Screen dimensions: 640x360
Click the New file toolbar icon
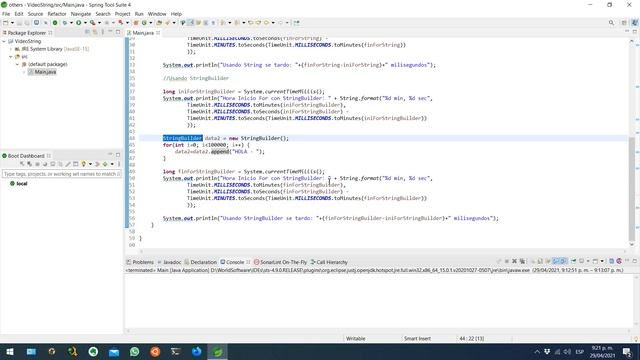(5, 23)
